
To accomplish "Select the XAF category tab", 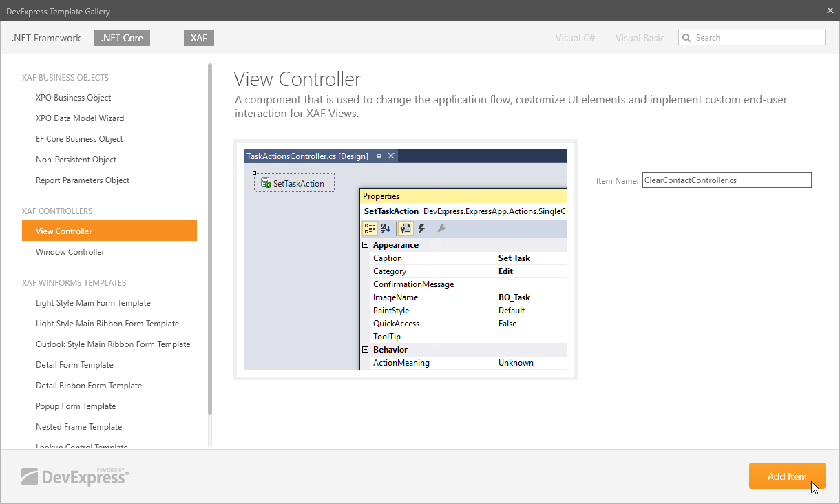I will click(199, 38).
